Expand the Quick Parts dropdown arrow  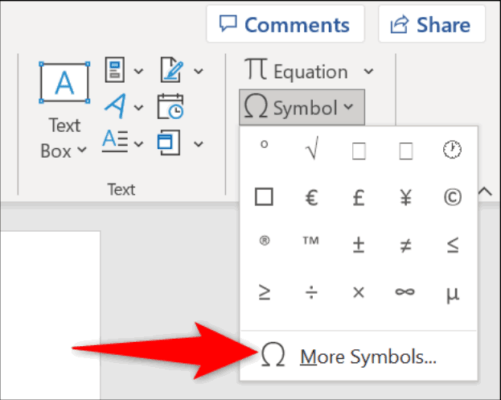click(138, 71)
